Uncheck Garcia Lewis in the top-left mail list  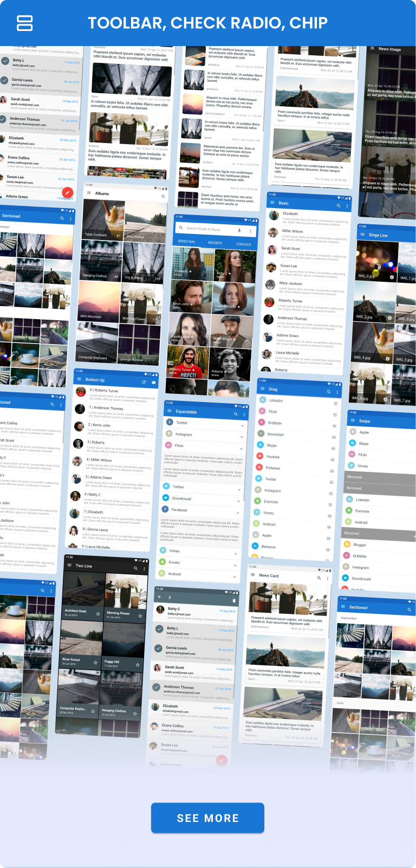(x=4, y=81)
